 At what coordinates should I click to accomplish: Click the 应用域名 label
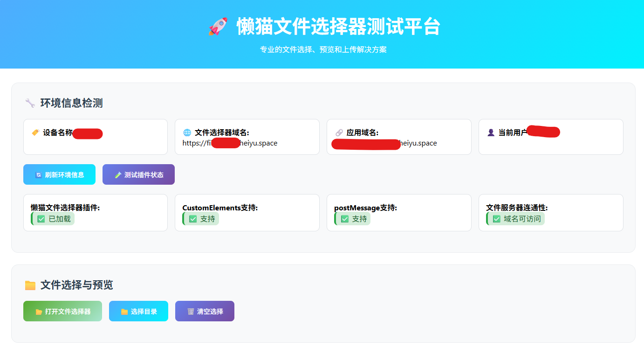[x=363, y=132]
